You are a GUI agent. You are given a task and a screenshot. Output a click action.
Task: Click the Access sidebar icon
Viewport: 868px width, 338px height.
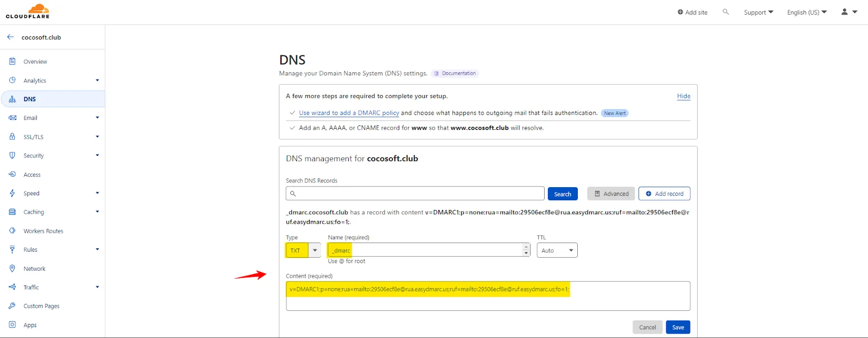pyautogui.click(x=12, y=174)
